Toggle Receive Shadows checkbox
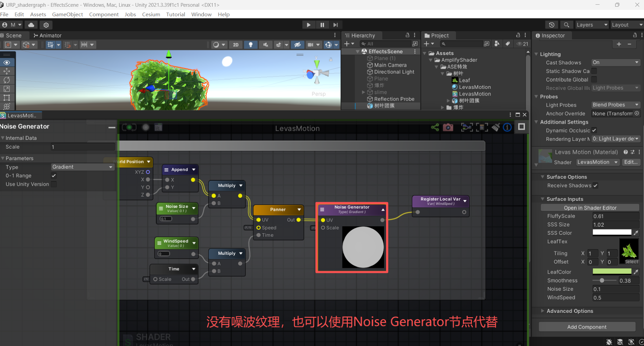This screenshot has height=346, width=644. pos(595,185)
